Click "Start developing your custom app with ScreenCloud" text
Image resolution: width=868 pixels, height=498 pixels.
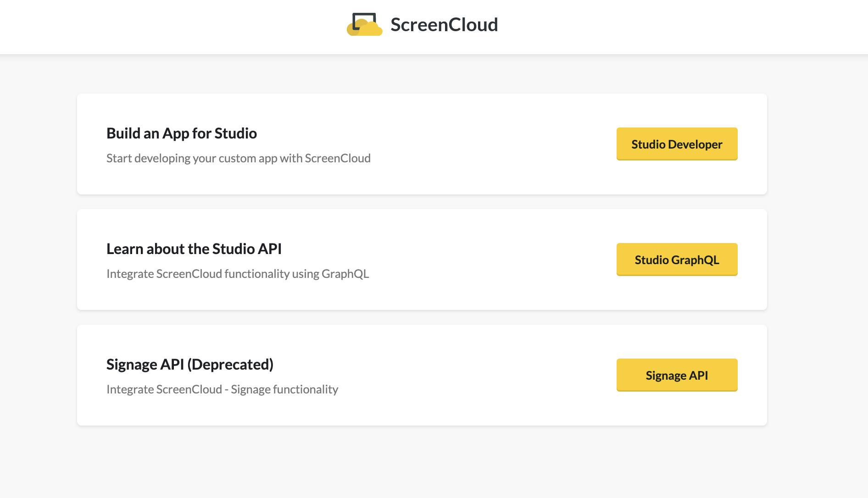tap(239, 158)
